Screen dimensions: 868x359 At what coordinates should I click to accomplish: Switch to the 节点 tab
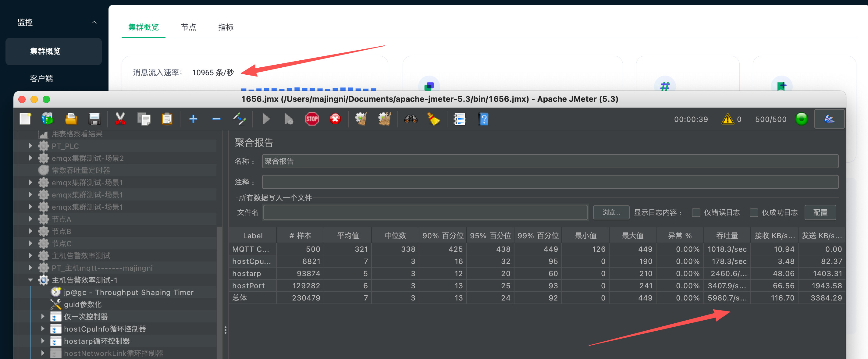click(x=188, y=27)
